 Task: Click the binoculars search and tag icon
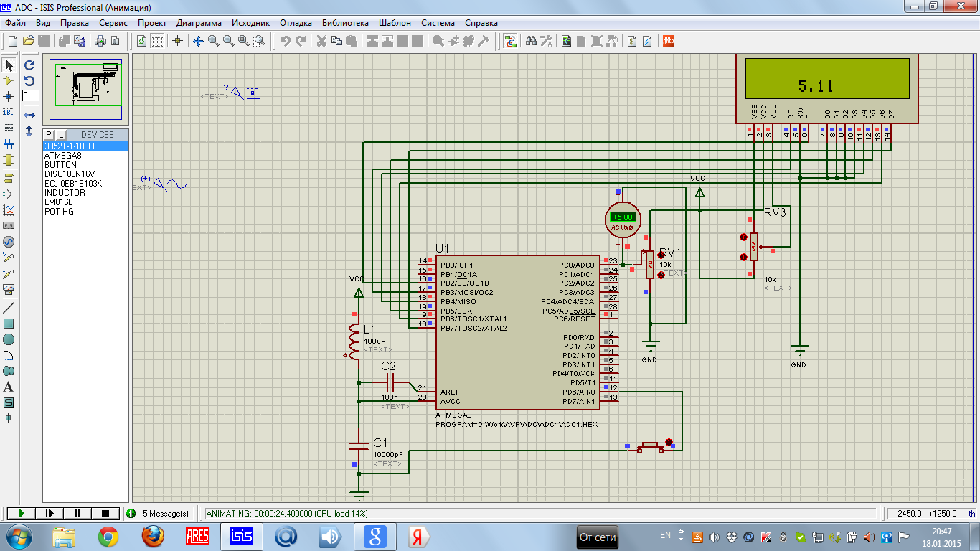(532, 41)
